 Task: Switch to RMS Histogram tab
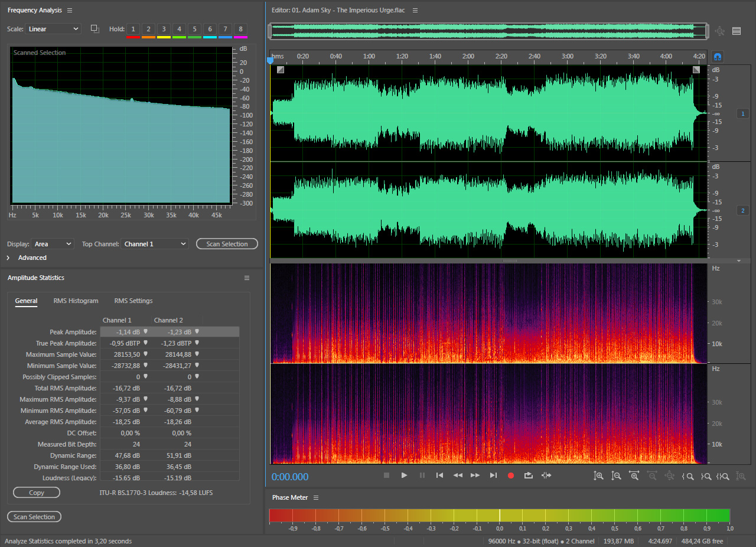coord(76,301)
